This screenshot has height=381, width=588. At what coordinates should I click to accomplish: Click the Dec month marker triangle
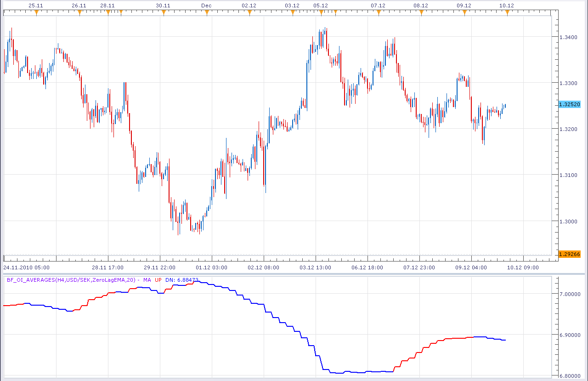pyautogui.click(x=206, y=12)
